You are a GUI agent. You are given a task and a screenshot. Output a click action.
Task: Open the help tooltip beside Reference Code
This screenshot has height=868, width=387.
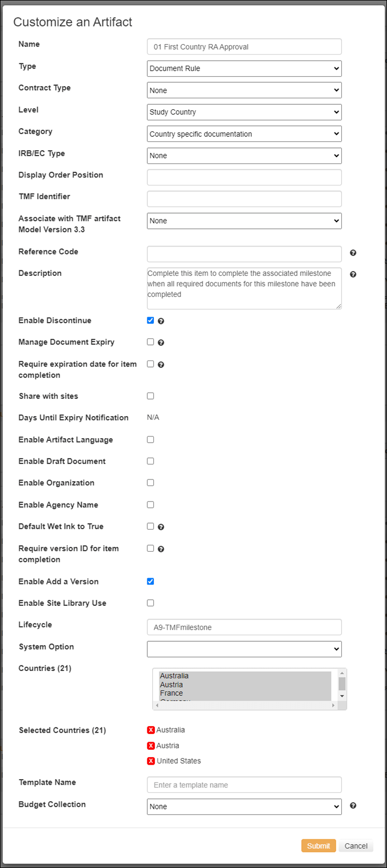tap(353, 252)
